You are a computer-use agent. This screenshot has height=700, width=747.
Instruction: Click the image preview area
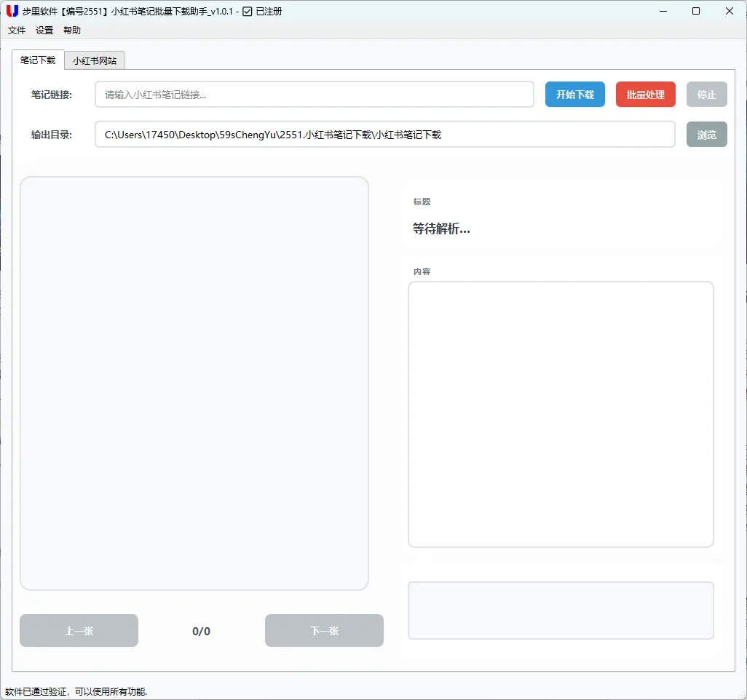click(194, 383)
